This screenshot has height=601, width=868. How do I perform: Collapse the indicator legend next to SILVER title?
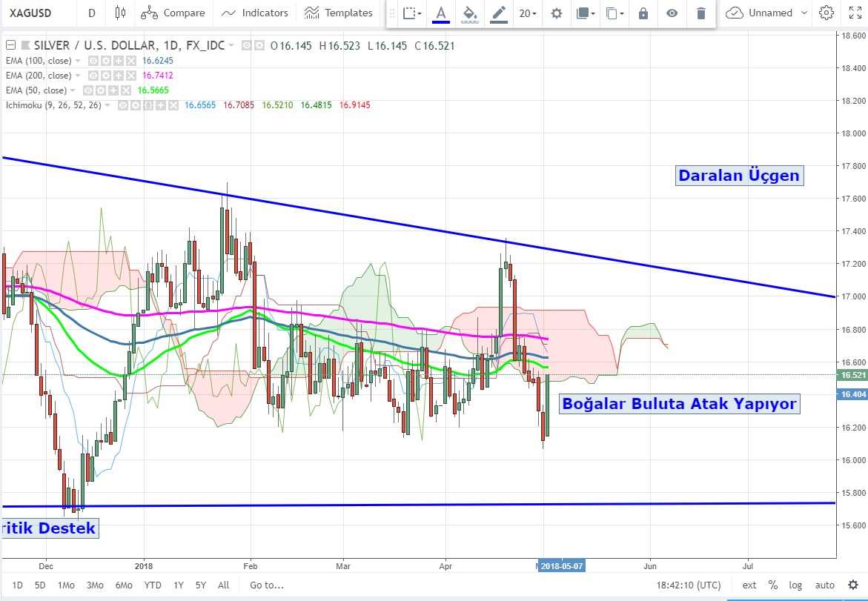(x=10, y=45)
